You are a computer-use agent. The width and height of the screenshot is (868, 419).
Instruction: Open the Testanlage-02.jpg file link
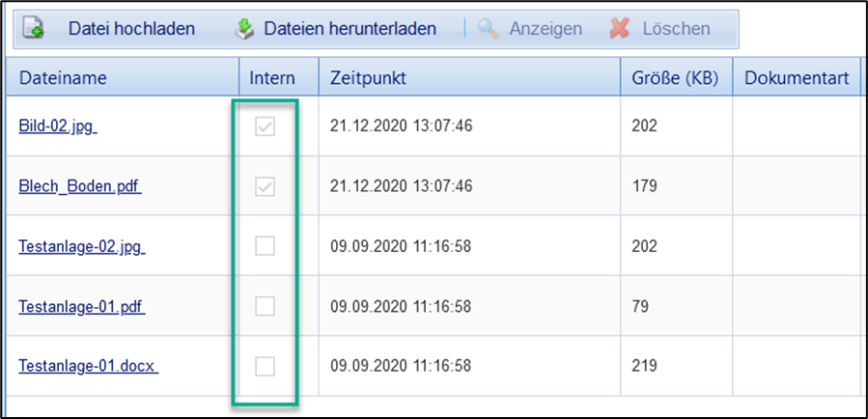click(x=81, y=246)
